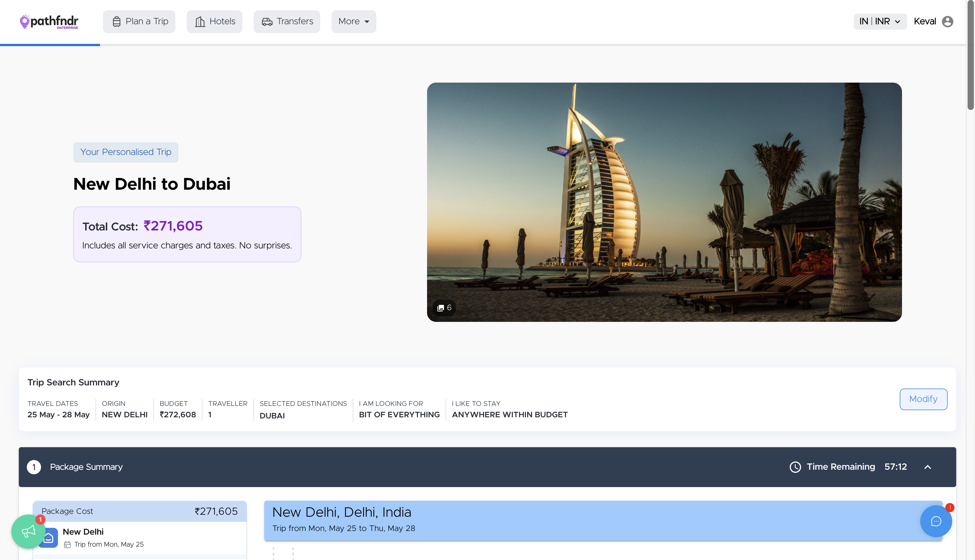Select the New Delhi item in package cost panel

(x=139, y=538)
